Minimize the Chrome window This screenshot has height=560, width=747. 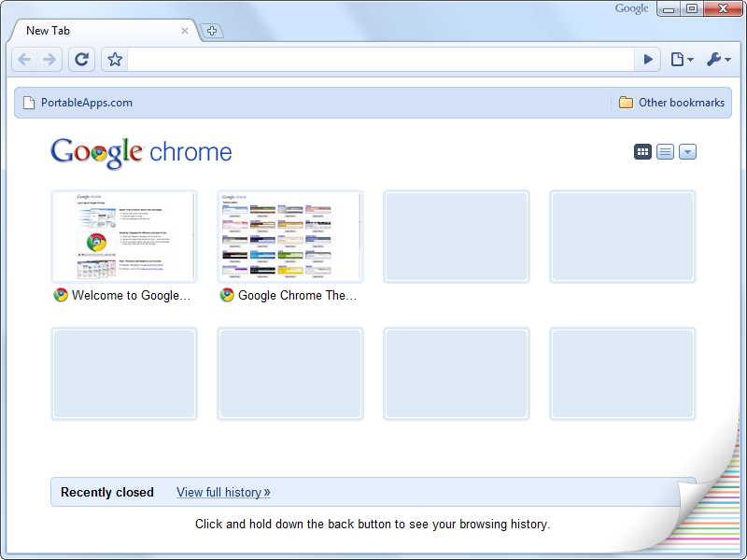point(669,9)
